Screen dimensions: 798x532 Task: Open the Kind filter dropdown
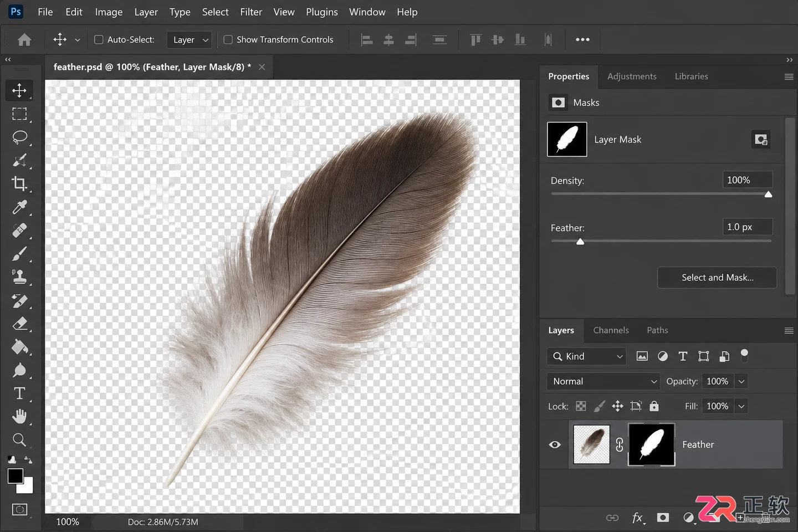[586, 356]
